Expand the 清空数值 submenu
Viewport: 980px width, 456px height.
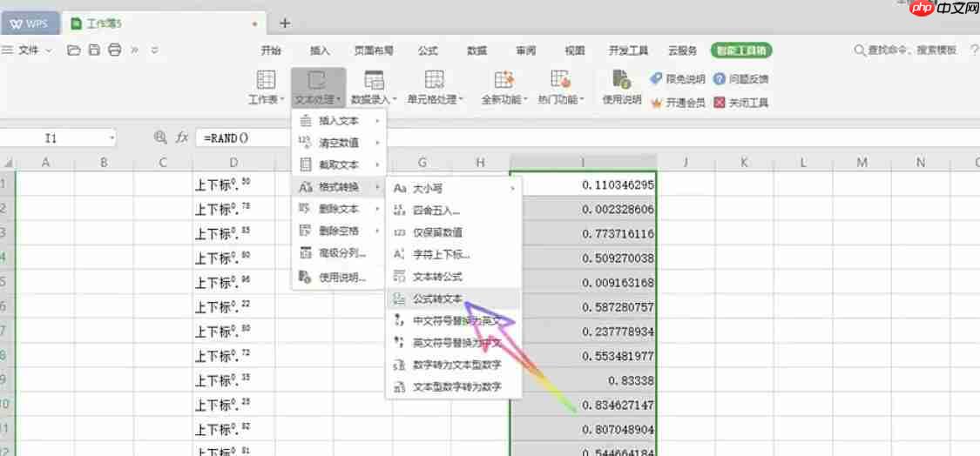click(340, 143)
